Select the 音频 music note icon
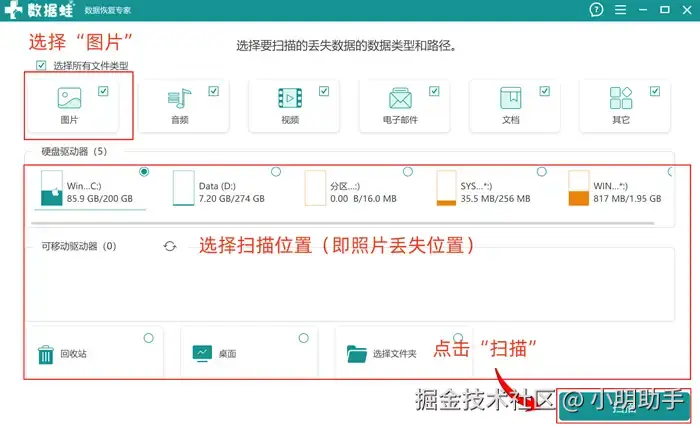Viewport: 700px width, 428px height. (x=179, y=98)
